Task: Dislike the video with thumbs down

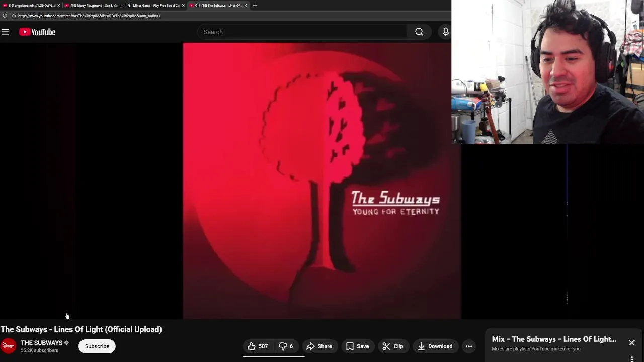Action: [286, 346]
